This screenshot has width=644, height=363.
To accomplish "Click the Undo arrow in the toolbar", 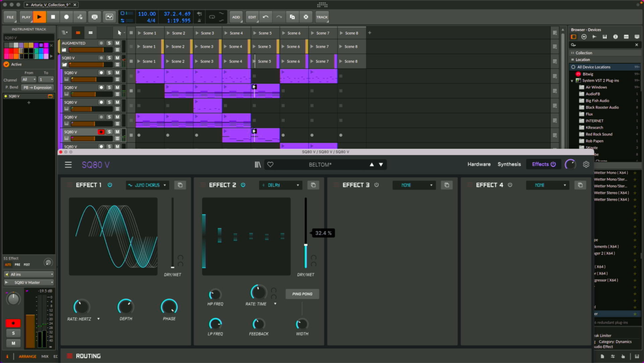I will click(x=265, y=17).
